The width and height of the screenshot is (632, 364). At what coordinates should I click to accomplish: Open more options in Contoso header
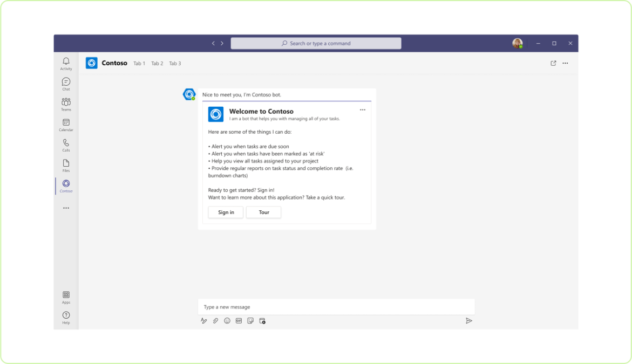pos(566,63)
